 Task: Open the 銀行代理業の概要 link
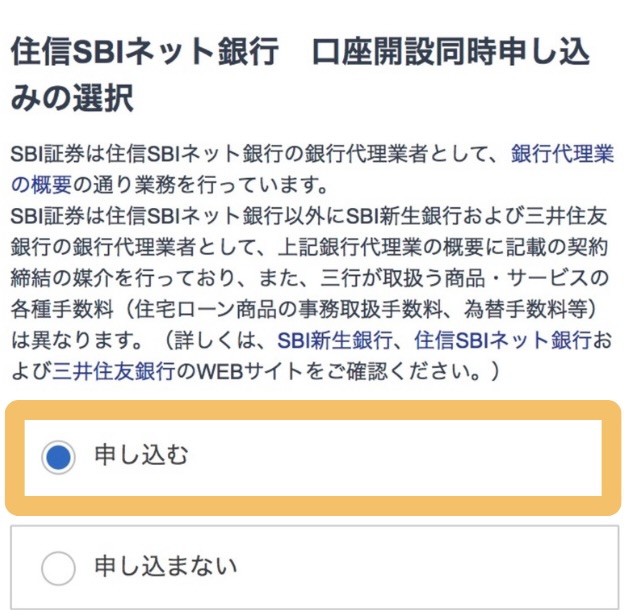click(x=563, y=156)
